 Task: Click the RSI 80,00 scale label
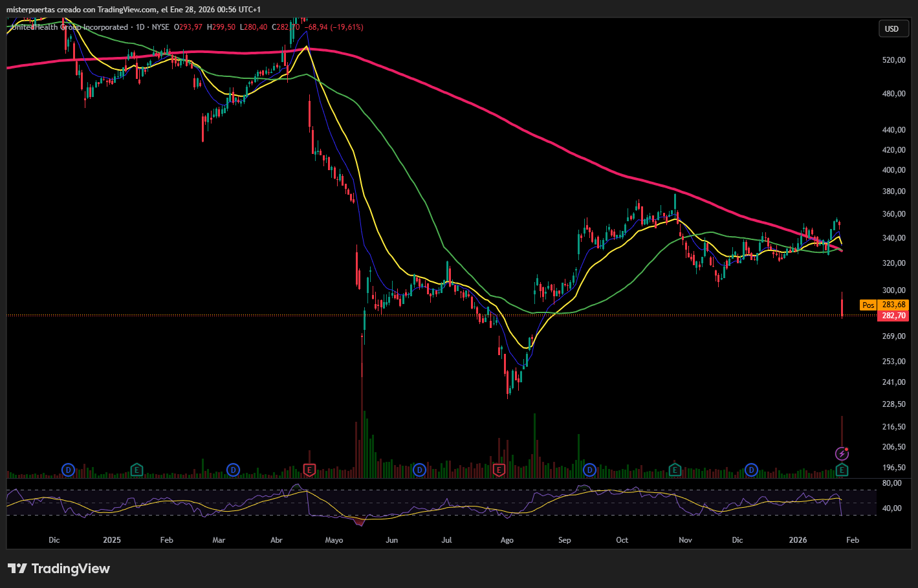(891, 483)
